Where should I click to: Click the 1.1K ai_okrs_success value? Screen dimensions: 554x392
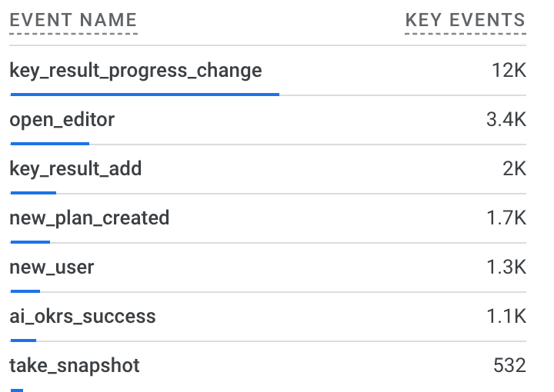click(506, 317)
